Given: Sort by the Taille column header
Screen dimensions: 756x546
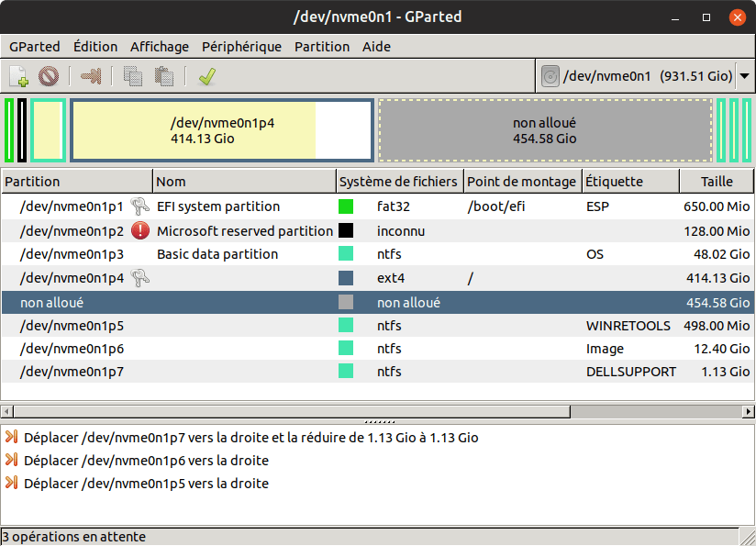Looking at the screenshot, I should tap(717, 182).
